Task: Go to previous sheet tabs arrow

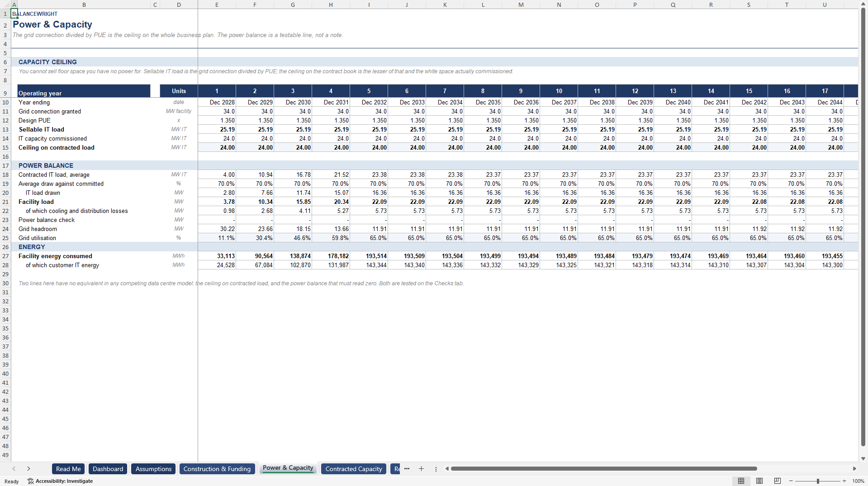Action: pos(14,469)
